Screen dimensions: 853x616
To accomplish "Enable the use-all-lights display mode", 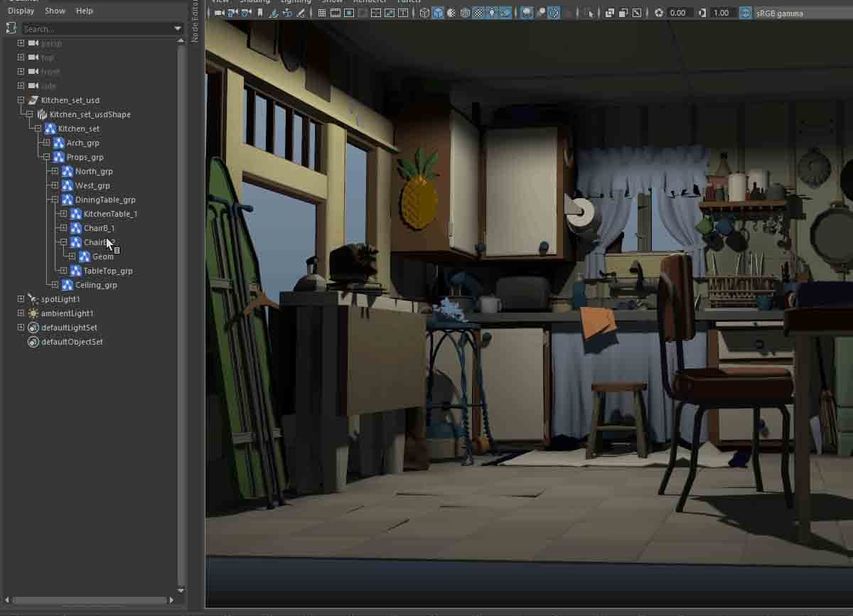I will [490, 12].
